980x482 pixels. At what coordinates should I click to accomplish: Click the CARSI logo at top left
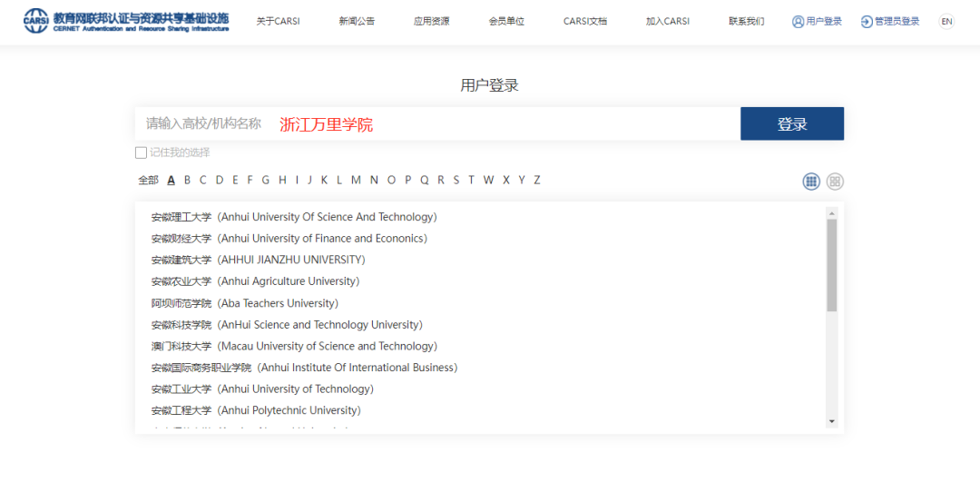coord(127,21)
